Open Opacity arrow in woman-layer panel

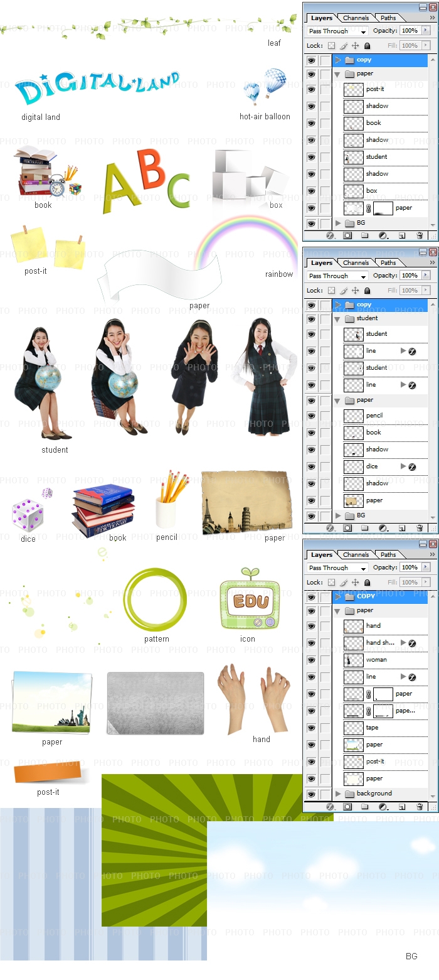[x=426, y=568]
